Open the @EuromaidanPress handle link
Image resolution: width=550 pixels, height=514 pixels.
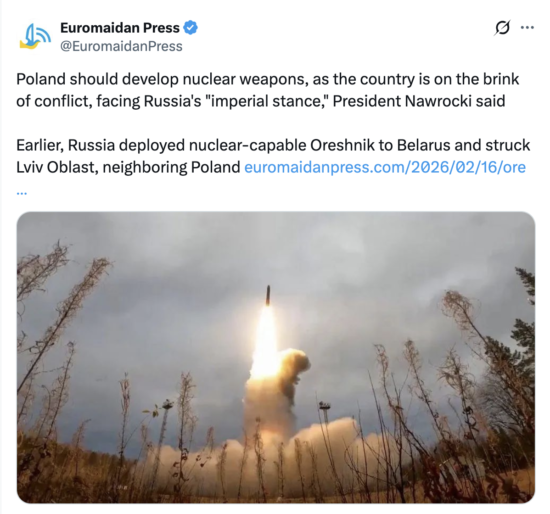121,46
